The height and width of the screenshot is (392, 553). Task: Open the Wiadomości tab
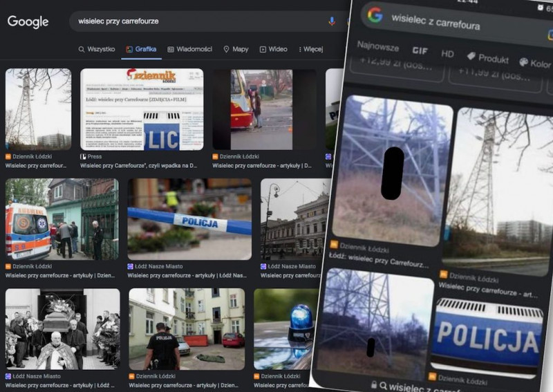pos(189,49)
